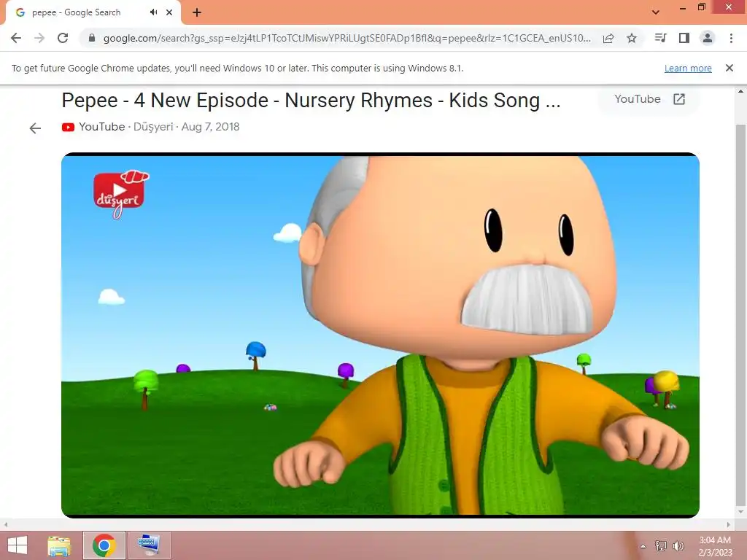Open the Chrome profile avatar
Viewport: 747px width, 560px height.
point(708,38)
